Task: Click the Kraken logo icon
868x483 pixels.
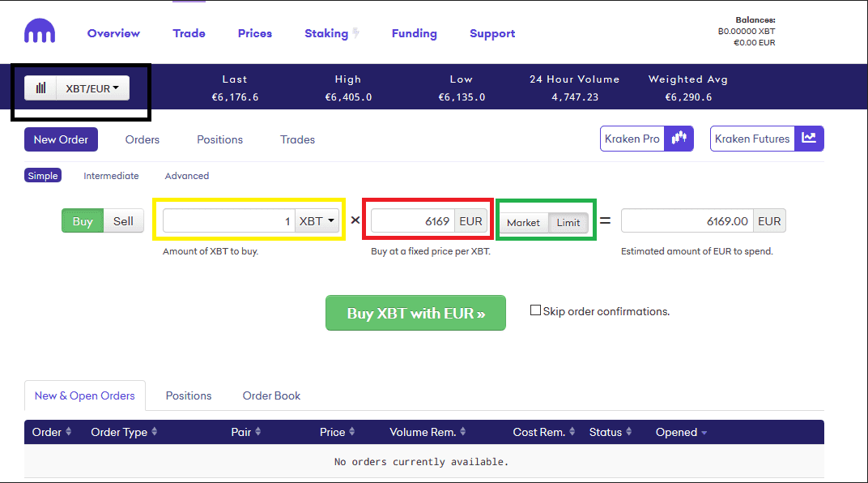Action: tap(40, 32)
